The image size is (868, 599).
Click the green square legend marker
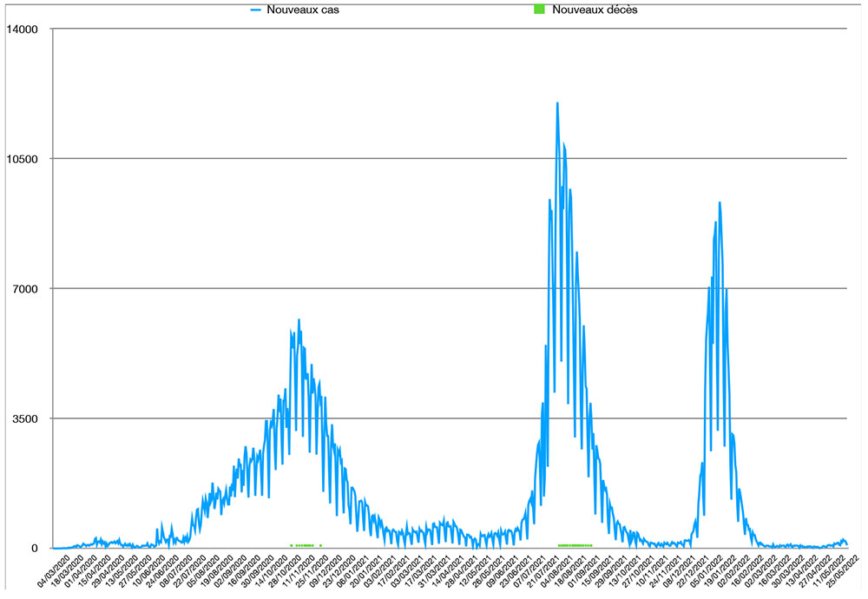(x=538, y=10)
